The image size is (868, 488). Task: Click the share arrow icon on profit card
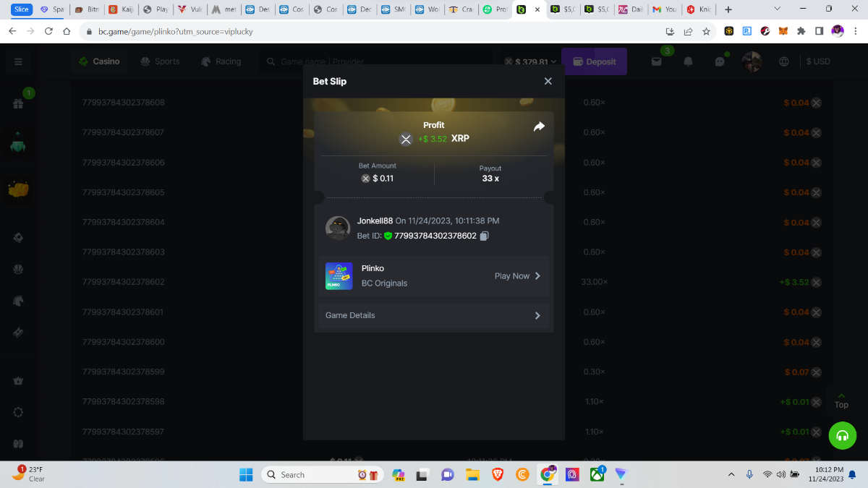point(539,127)
